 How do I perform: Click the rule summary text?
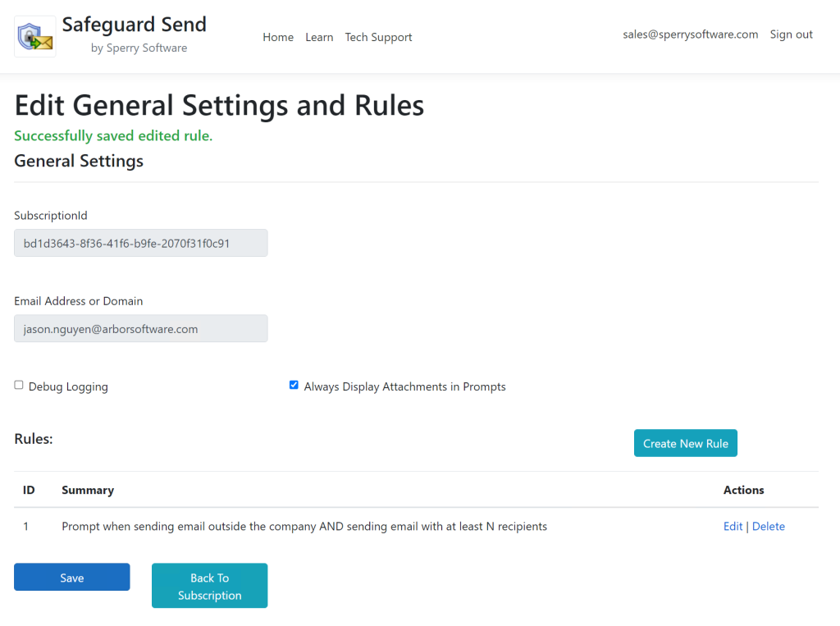(x=304, y=526)
